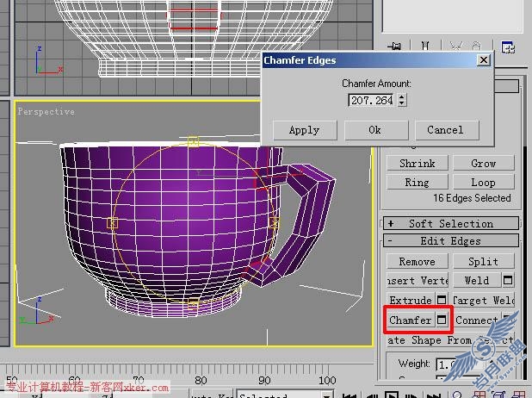
Task: Click the modifier stack list box
Action: coord(452,16)
